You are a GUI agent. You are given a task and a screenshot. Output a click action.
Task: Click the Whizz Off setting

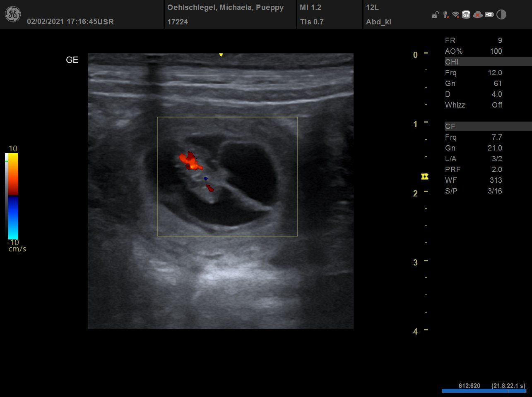click(x=497, y=105)
